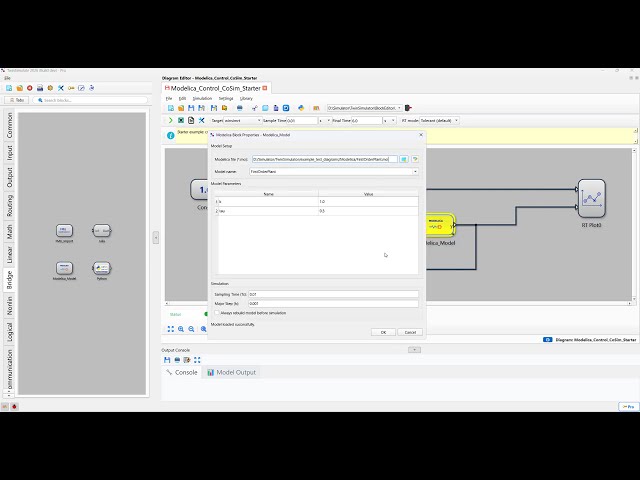Open the Final Time unit dropdown
Viewport: 640px width, 480px height.
393,120
